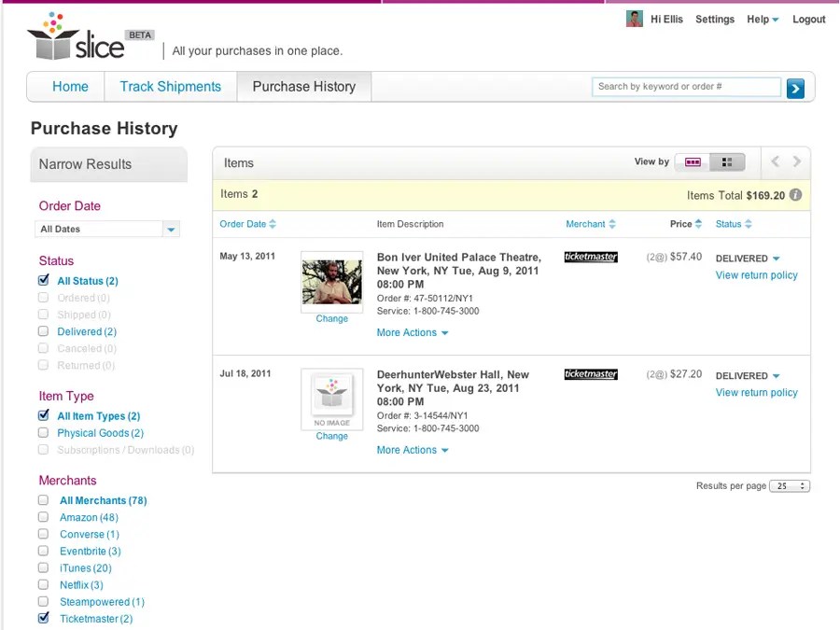Open the Help dropdown menu
Image resolution: width=840 pixels, height=630 pixels.
tap(763, 20)
